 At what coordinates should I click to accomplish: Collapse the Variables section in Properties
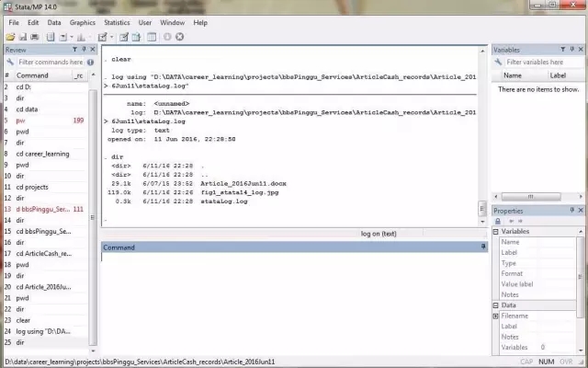pyautogui.click(x=496, y=232)
